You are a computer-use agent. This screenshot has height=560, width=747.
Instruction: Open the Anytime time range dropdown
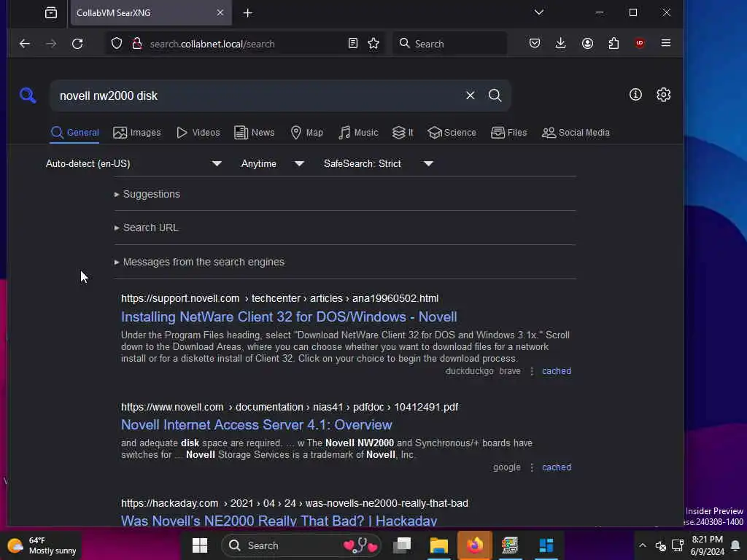tap(273, 163)
